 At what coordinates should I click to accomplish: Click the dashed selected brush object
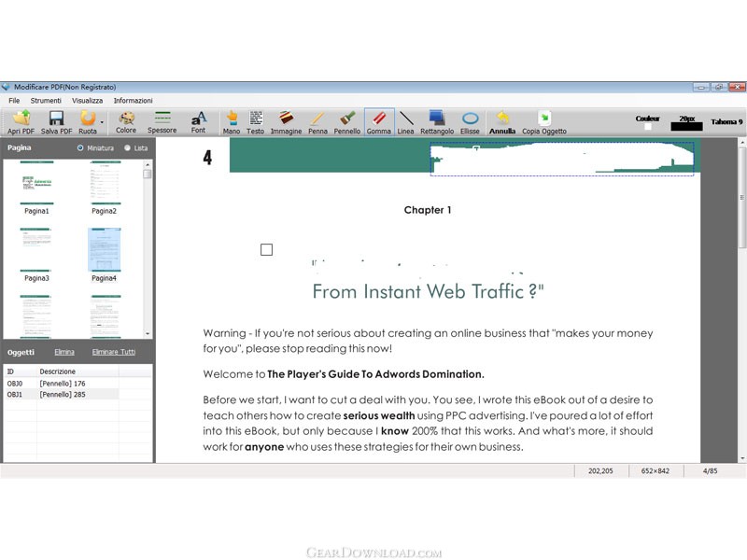click(562, 159)
